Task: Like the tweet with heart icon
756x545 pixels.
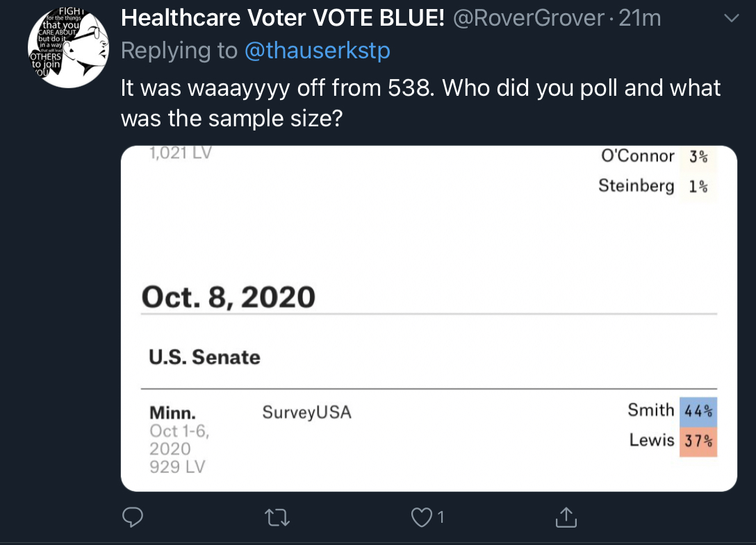Action: pyautogui.click(x=421, y=517)
